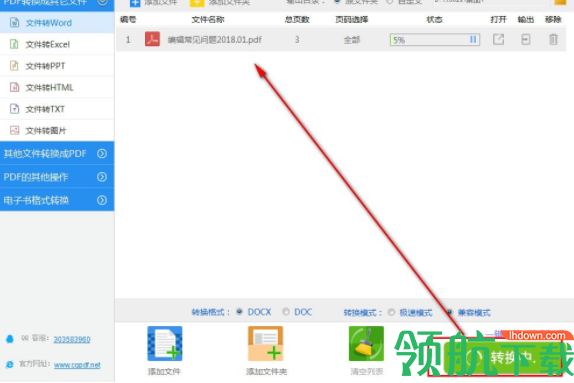This screenshot has width=574, height=383.
Task: Click 文件转PPT icon in sidebar
Action: click(x=14, y=66)
